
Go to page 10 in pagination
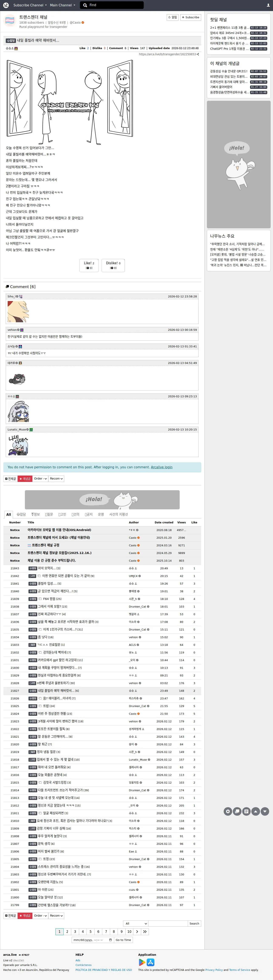click(x=129, y=932)
